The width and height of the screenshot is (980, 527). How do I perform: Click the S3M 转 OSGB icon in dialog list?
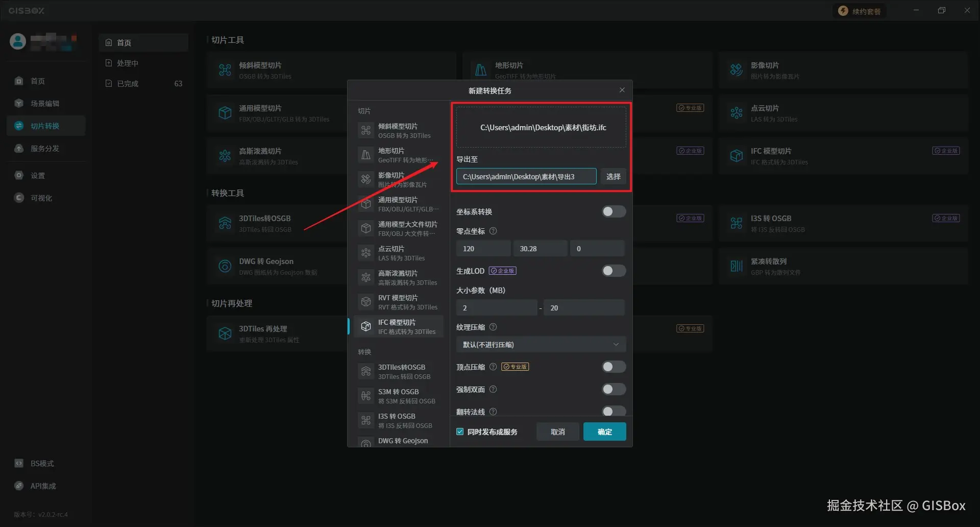[366, 396]
